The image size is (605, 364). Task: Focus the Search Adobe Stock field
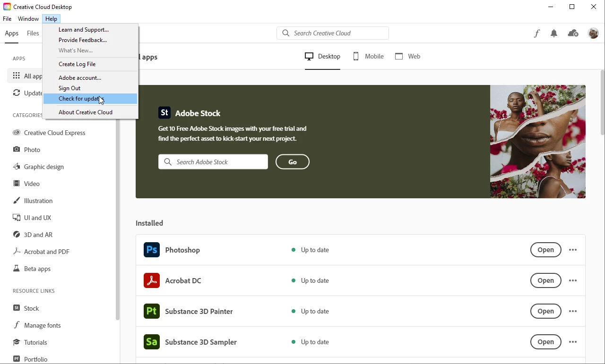pos(213,162)
